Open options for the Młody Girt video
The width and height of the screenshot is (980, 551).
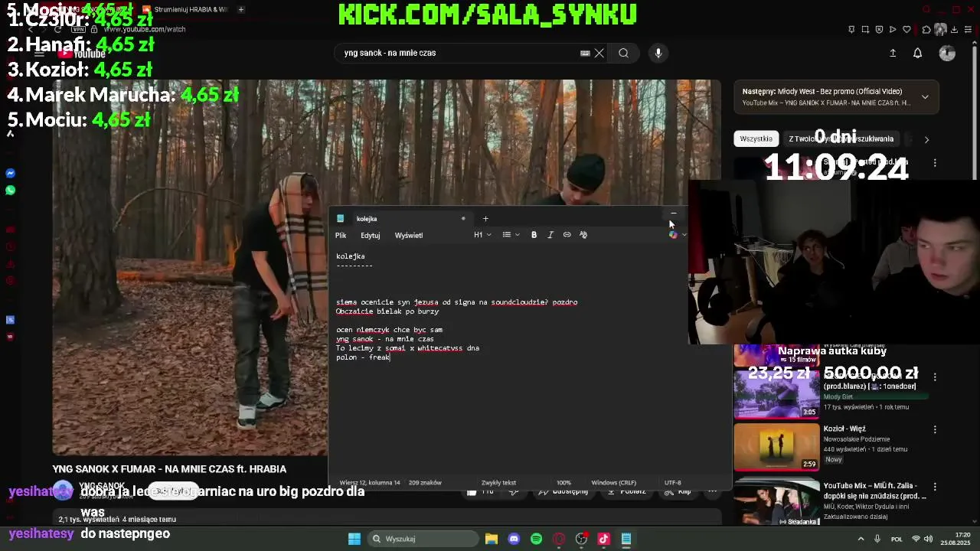pos(935,377)
